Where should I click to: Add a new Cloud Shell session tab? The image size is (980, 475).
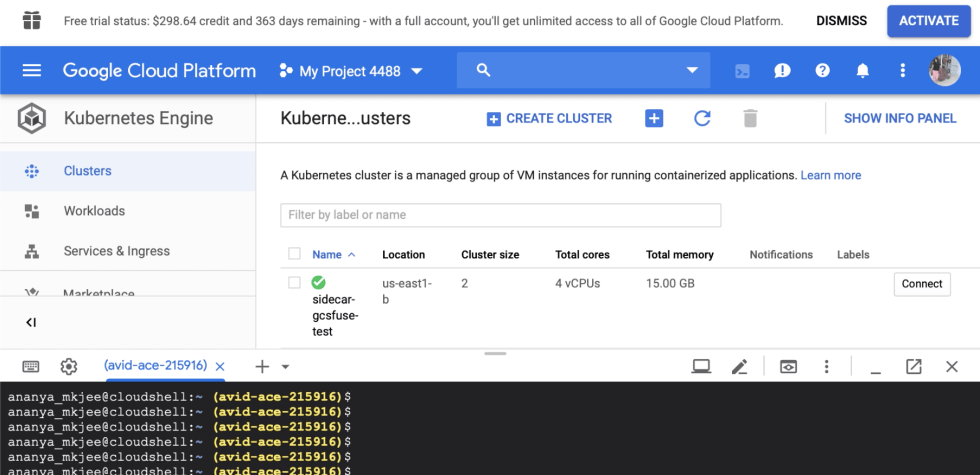click(262, 367)
